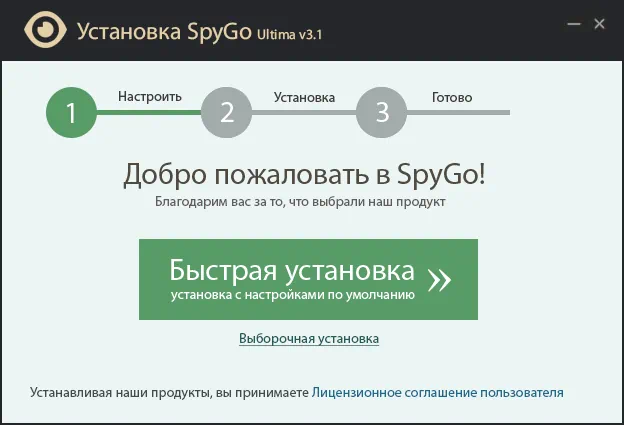Select step 3 circle Готово
The height and width of the screenshot is (425, 624).
[x=381, y=113]
